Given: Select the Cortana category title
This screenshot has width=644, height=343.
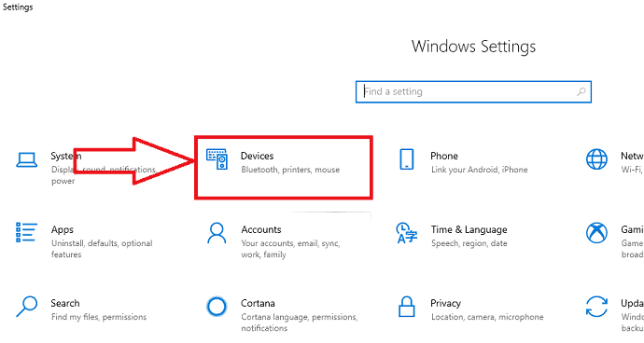Looking at the screenshot, I should pos(258,303).
